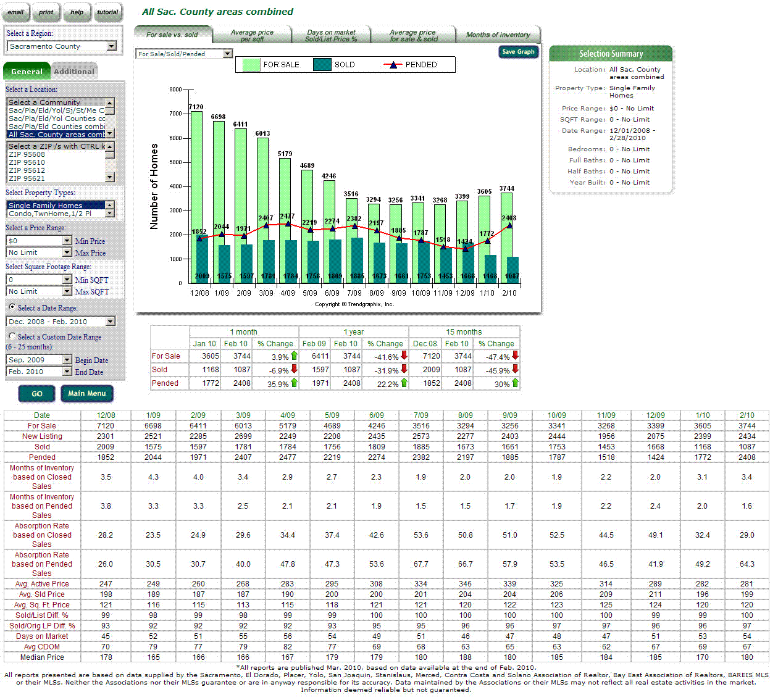Open the help button

(x=77, y=12)
